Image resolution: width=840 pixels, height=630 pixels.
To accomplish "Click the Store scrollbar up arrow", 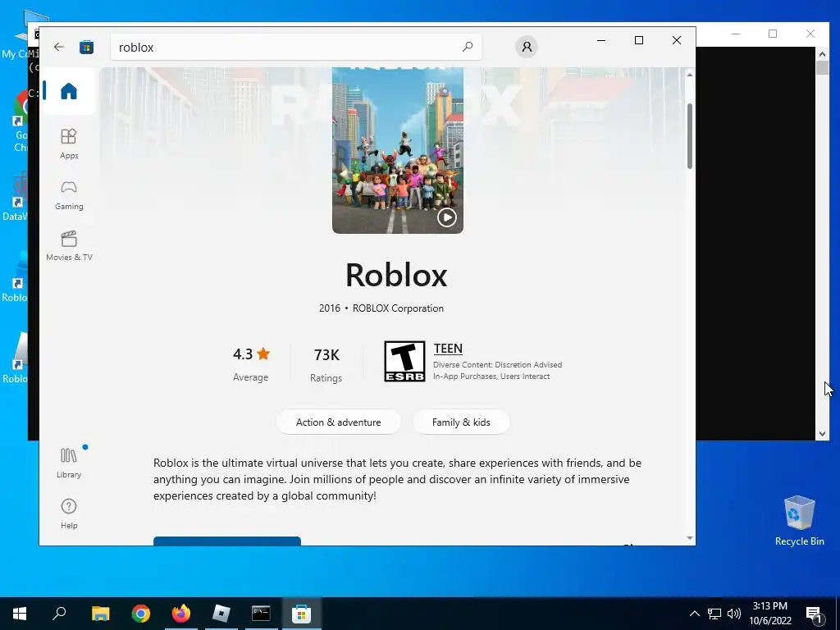I will tap(689, 75).
